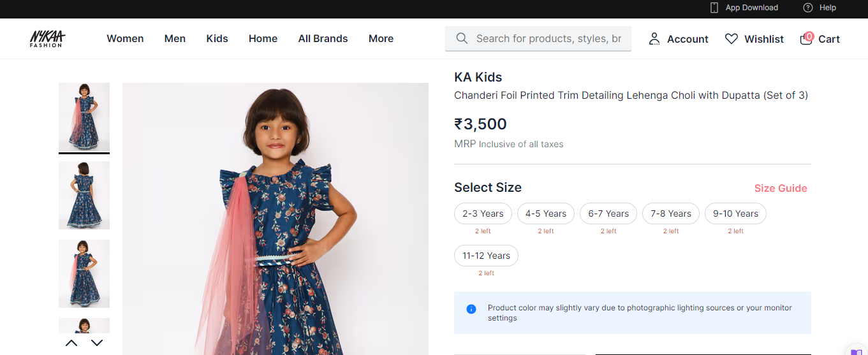Choose the 11-12 Years size option
This screenshot has height=355, width=868.
[486, 256]
